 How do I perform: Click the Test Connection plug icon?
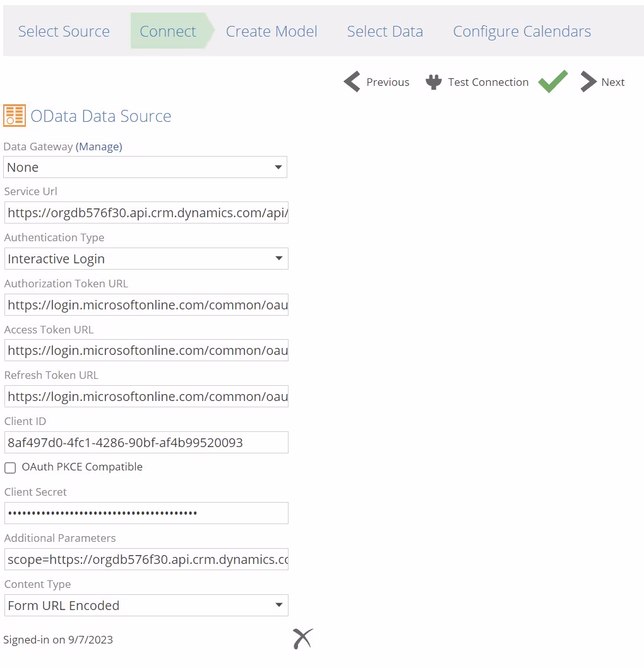click(x=433, y=82)
